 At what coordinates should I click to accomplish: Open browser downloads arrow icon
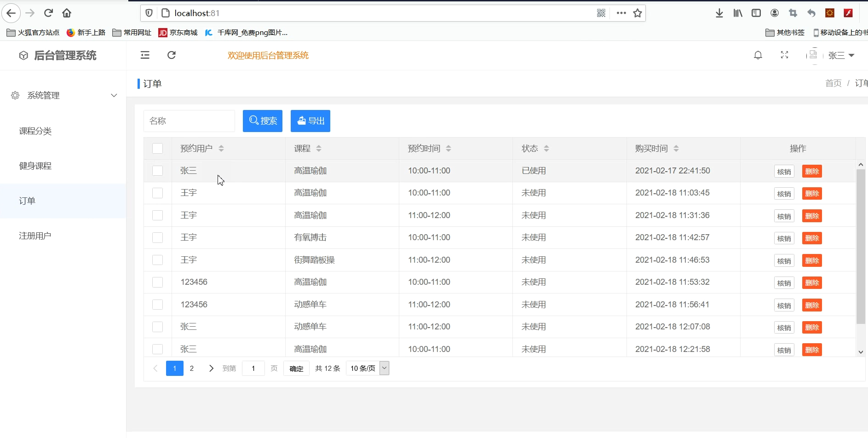tap(719, 13)
